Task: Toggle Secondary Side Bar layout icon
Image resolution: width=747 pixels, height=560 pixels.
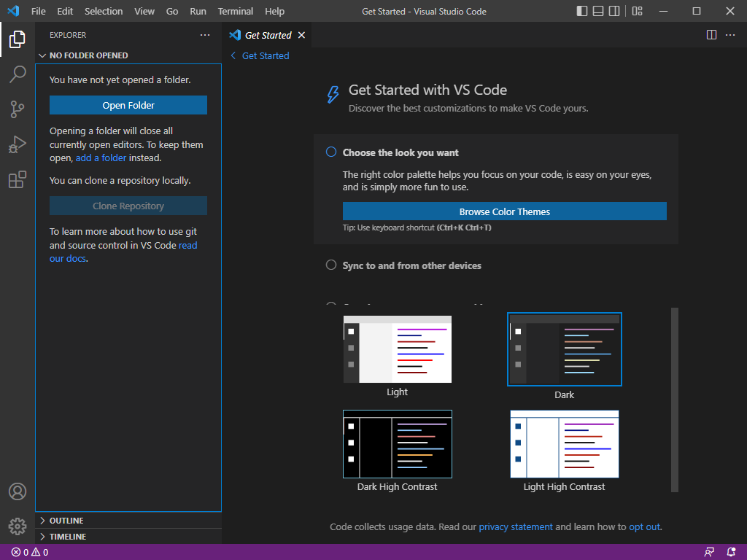Action: 614,11
